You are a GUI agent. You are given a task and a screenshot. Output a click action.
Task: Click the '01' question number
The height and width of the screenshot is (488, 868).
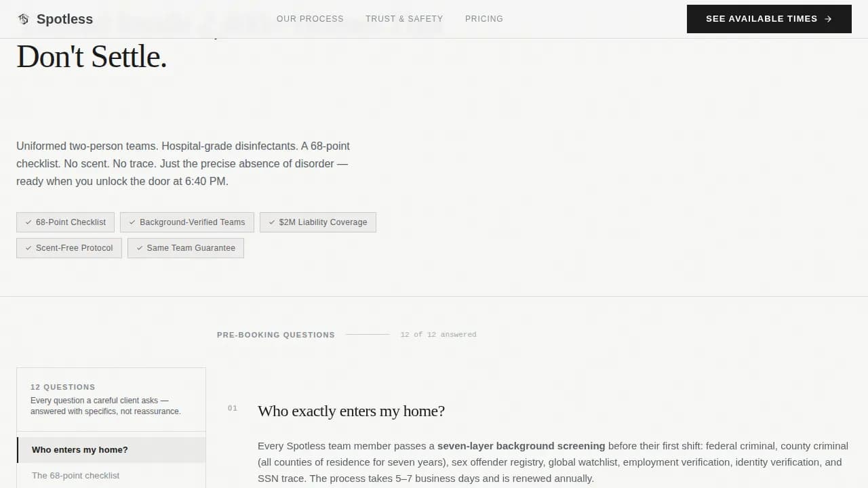233,408
